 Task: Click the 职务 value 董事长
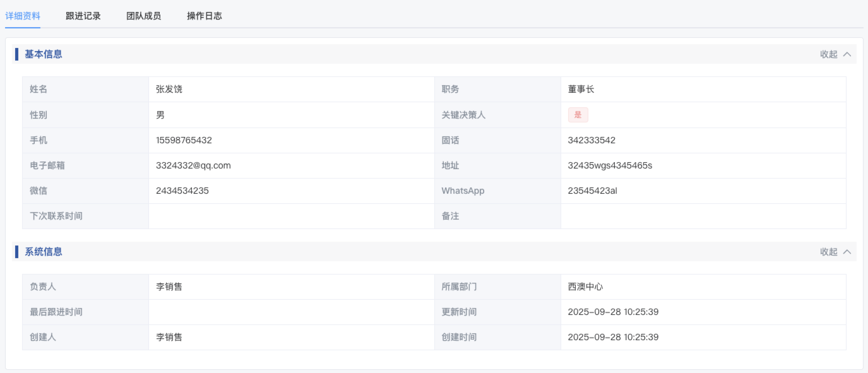[x=581, y=90]
